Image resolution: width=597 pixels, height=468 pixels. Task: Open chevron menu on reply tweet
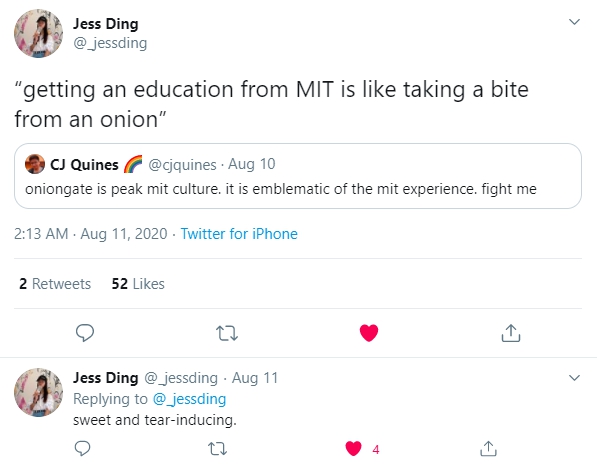click(574, 378)
